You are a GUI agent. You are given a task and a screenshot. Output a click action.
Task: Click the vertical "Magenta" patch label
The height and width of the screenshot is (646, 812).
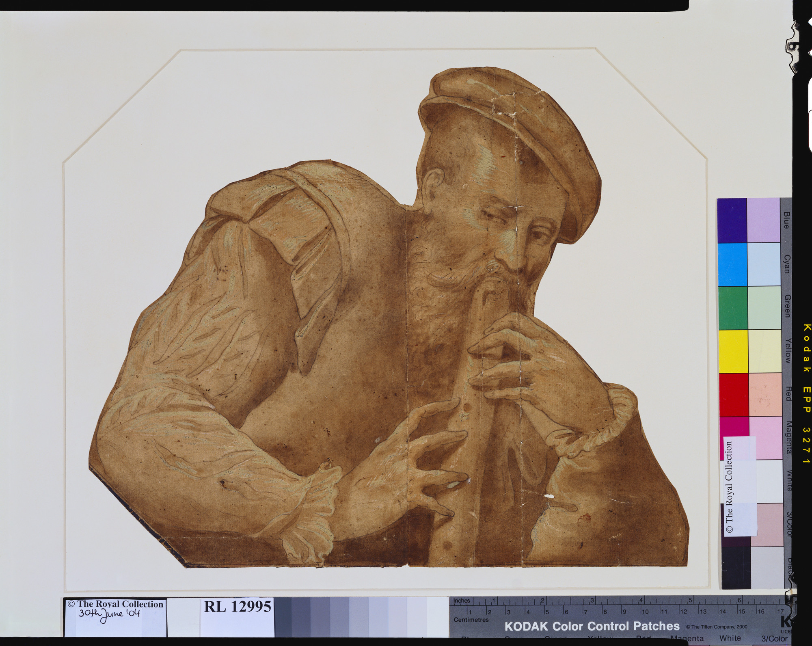789,438
